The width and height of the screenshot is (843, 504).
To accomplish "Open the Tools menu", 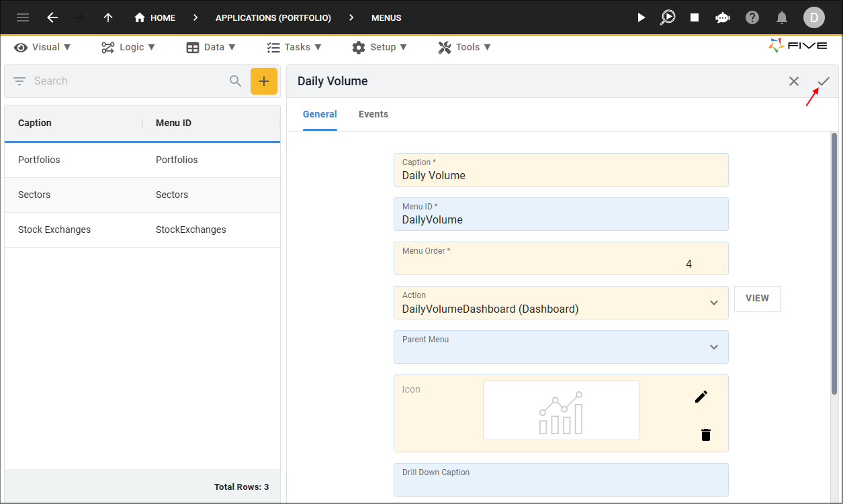I will 465,47.
